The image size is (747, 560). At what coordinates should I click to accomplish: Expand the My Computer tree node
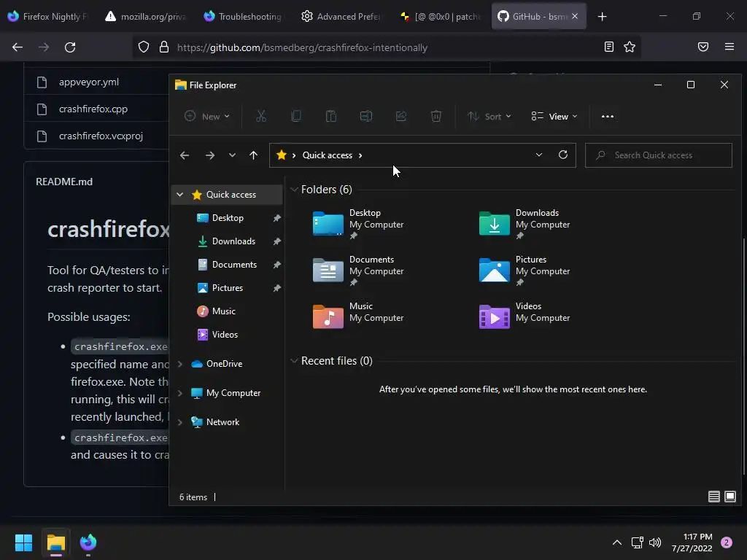179,393
